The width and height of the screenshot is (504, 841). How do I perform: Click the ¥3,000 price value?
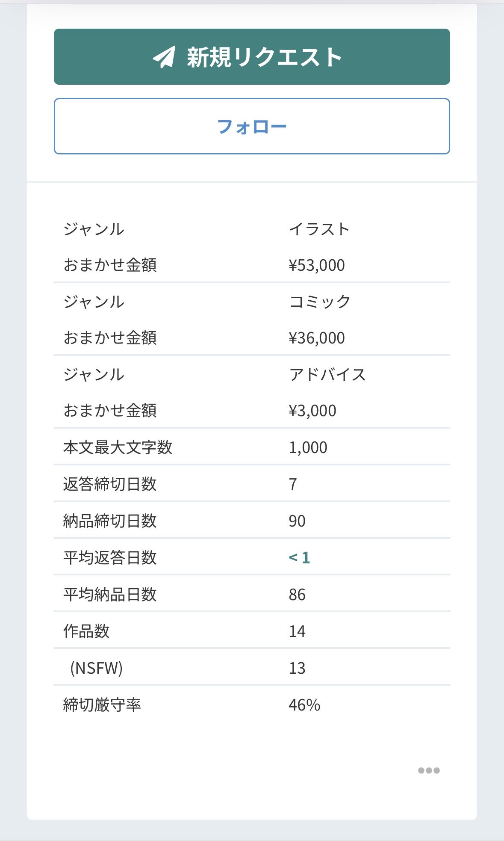click(312, 411)
